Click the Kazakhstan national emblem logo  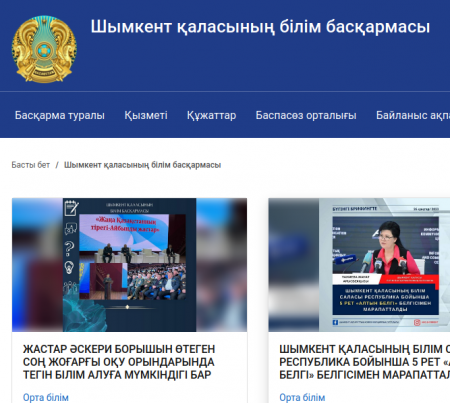tap(44, 49)
